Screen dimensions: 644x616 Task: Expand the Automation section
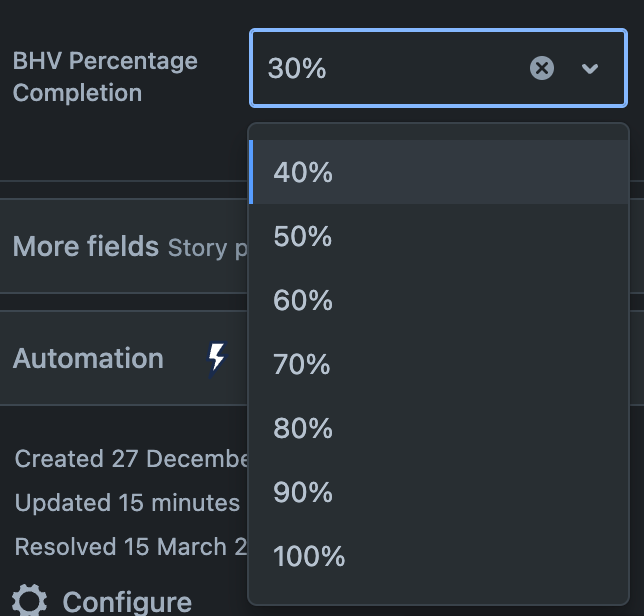click(88, 358)
